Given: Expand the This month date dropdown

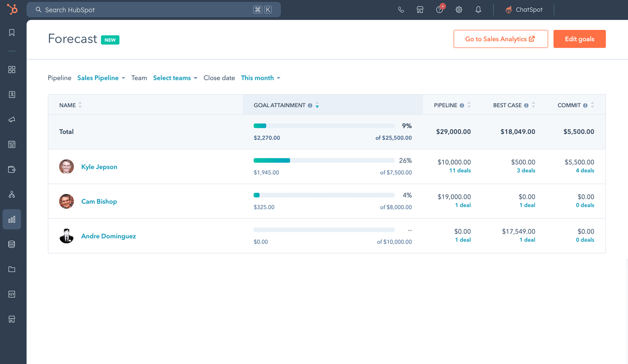Looking at the screenshot, I should point(261,78).
